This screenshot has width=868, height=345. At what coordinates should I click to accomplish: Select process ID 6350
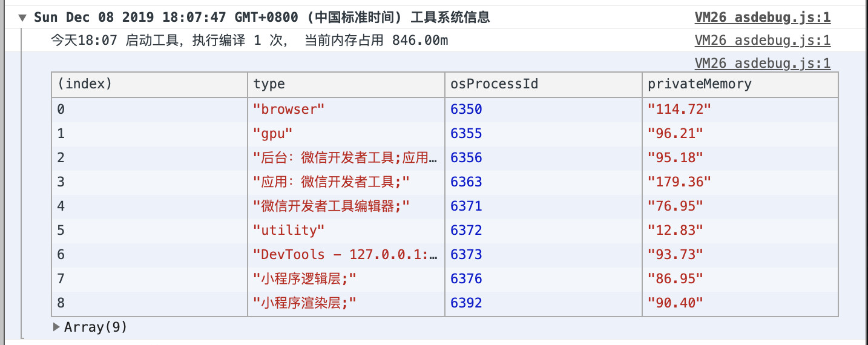tap(466, 110)
